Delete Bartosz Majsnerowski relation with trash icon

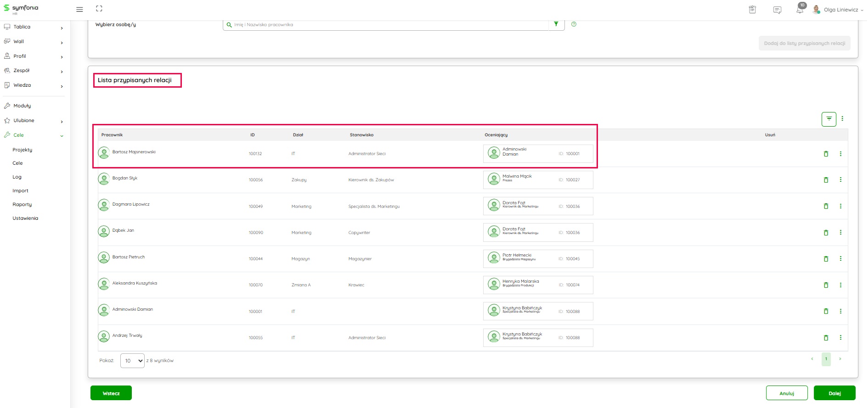coord(826,154)
